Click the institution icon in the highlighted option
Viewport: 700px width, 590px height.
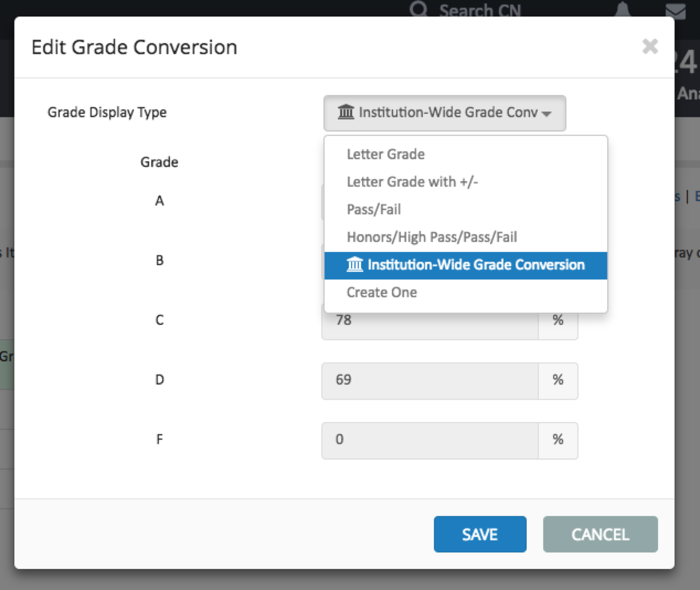[x=355, y=264]
